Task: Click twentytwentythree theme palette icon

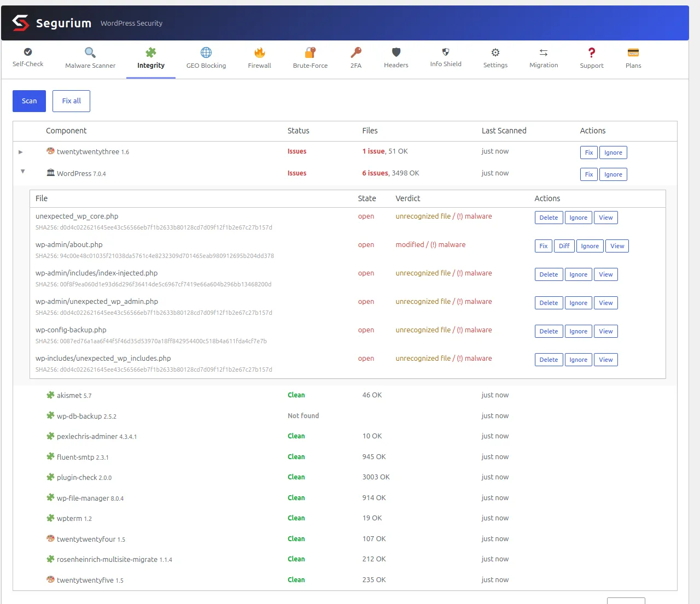Action: 50,151
